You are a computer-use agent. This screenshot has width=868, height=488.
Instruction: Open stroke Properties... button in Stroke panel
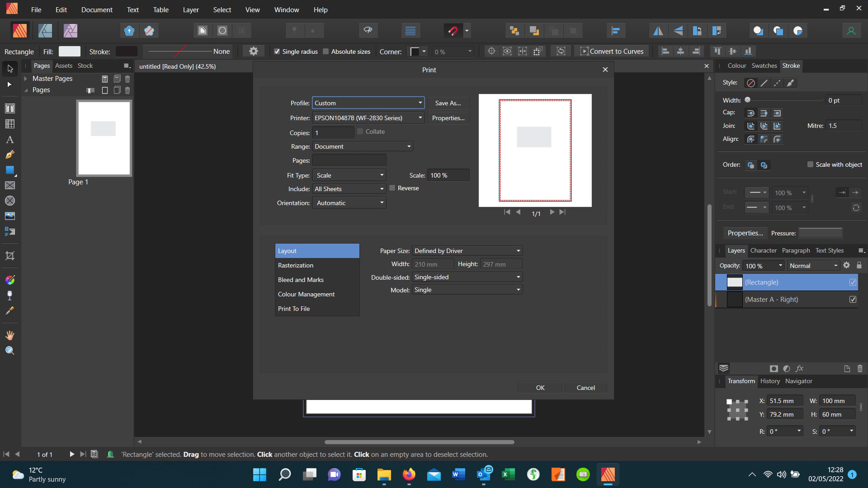coord(745,233)
